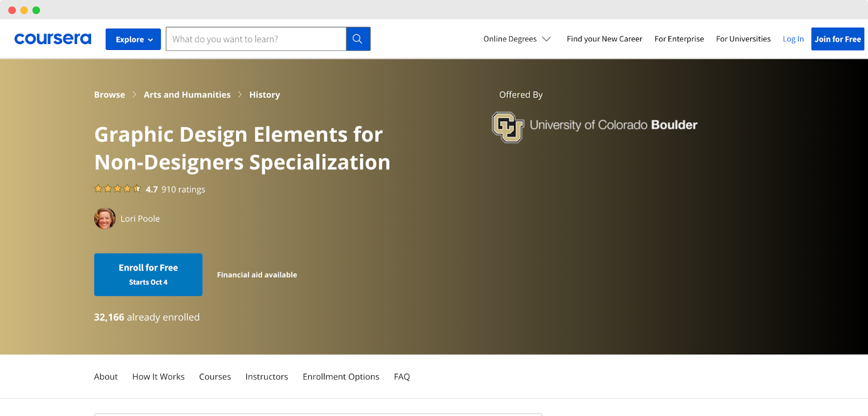Switch to the How It Works tab
The width and height of the screenshot is (868, 416).
tap(158, 376)
